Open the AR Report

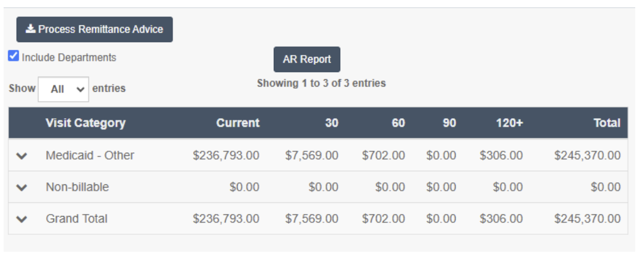click(307, 60)
